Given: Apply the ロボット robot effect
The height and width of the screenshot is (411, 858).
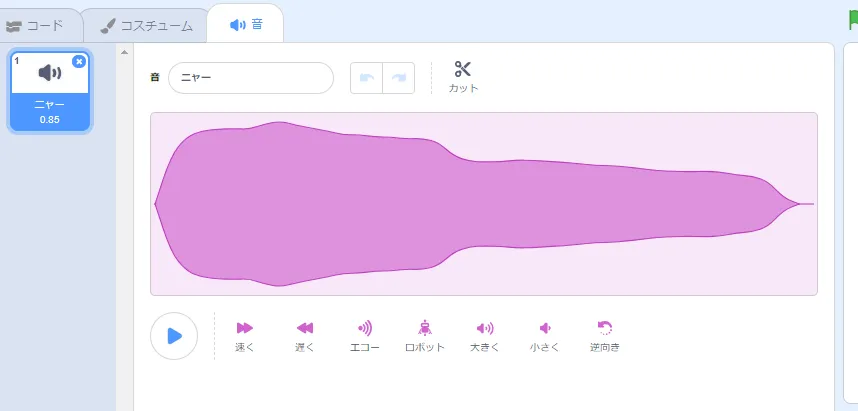Looking at the screenshot, I should (x=425, y=336).
